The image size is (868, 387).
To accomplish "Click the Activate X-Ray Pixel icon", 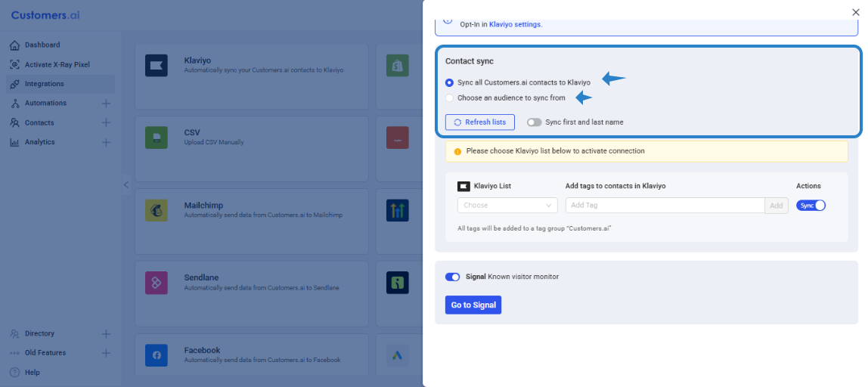I will pyautogui.click(x=15, y=65).
